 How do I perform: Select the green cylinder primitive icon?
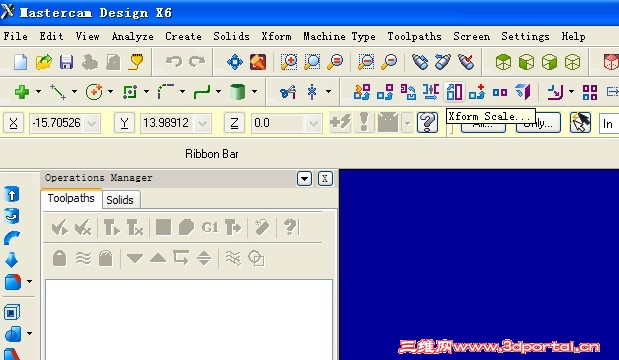pos(237,92)
